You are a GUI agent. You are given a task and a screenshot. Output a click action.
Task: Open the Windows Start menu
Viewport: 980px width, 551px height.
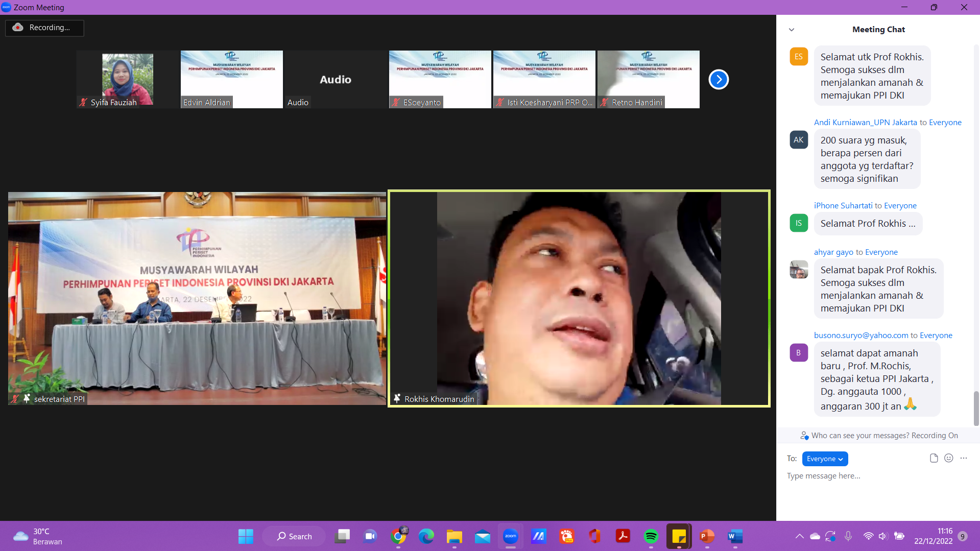(x=246, y=536)
